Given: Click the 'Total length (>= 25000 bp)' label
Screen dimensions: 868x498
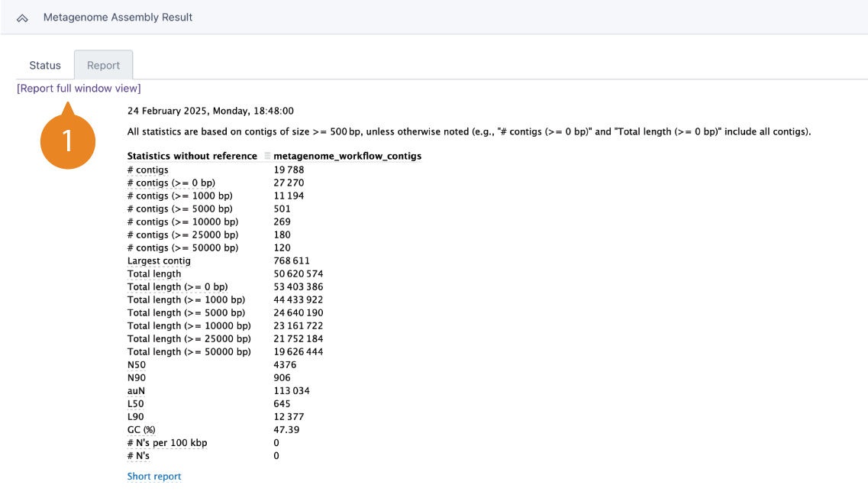Looking at the screenshot, I should pos(189,339).
